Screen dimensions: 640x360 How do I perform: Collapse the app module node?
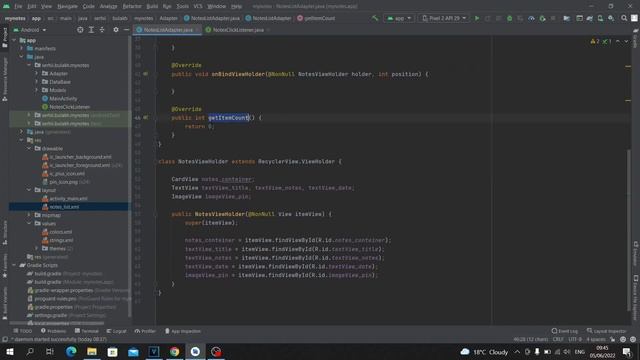pos(15,40)
